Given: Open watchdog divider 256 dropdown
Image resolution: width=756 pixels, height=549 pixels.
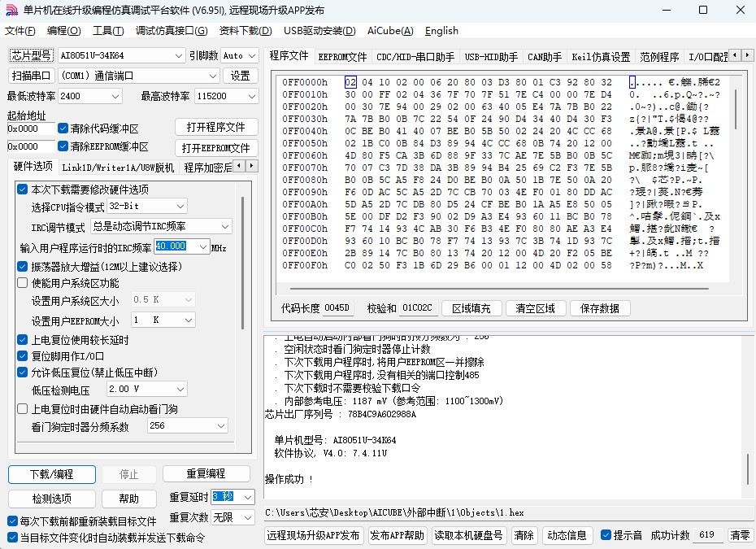Looking at the screenshot, I should point(188,425).
